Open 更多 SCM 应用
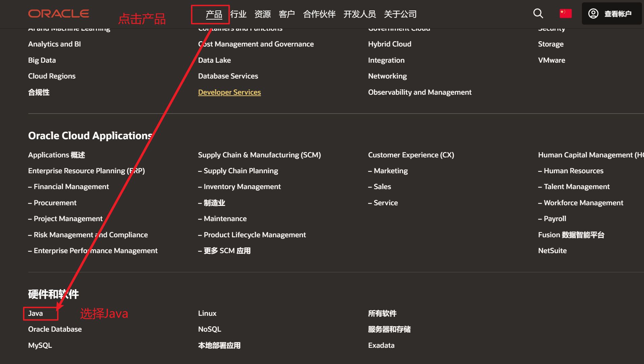This screenshot has width=644, height=364. pos(224,251)
